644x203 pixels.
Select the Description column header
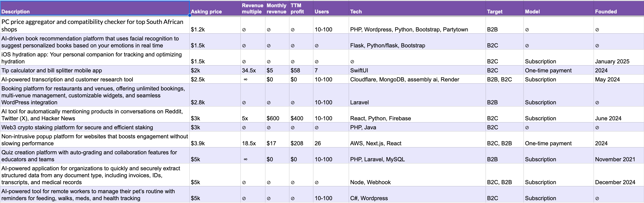pyautogui.click(x=95, y=8)
